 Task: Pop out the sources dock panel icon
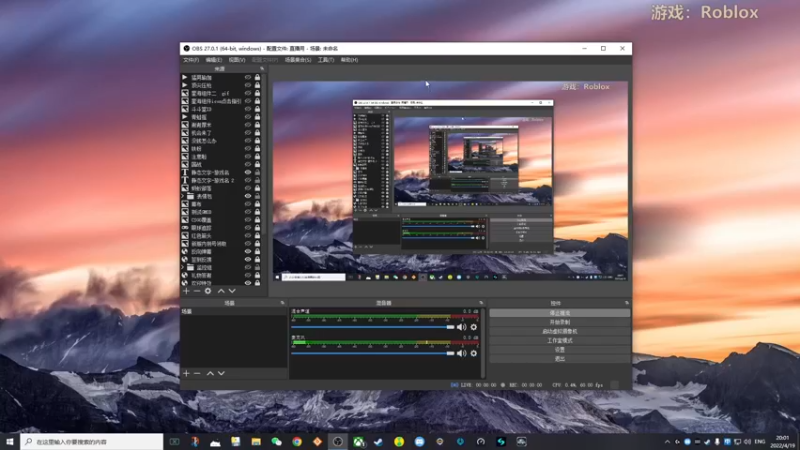pos(262,69)
